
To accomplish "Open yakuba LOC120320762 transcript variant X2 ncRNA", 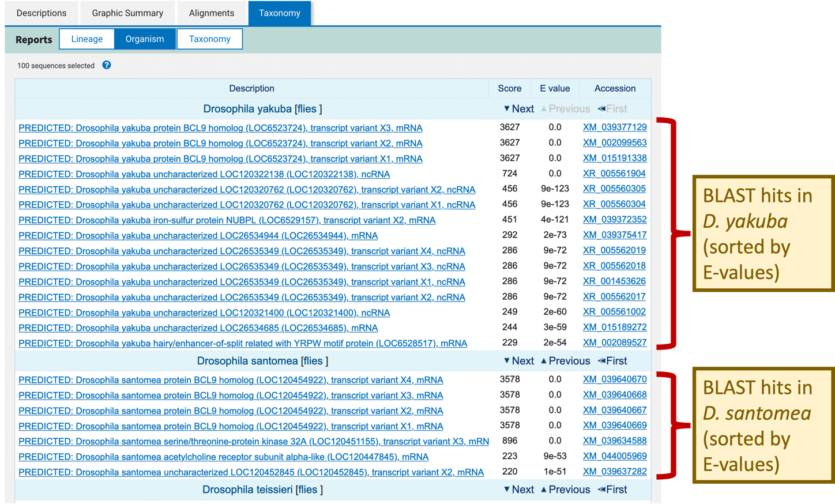I will (247, 189).
